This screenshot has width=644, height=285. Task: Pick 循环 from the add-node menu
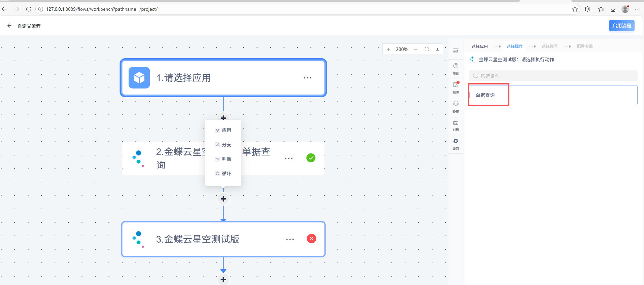tap(223, 174)
